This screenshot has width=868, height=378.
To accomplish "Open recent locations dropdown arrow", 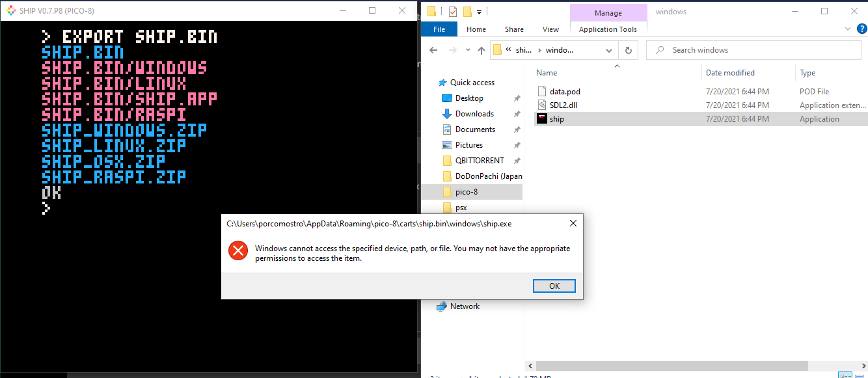I will point(467,51).
